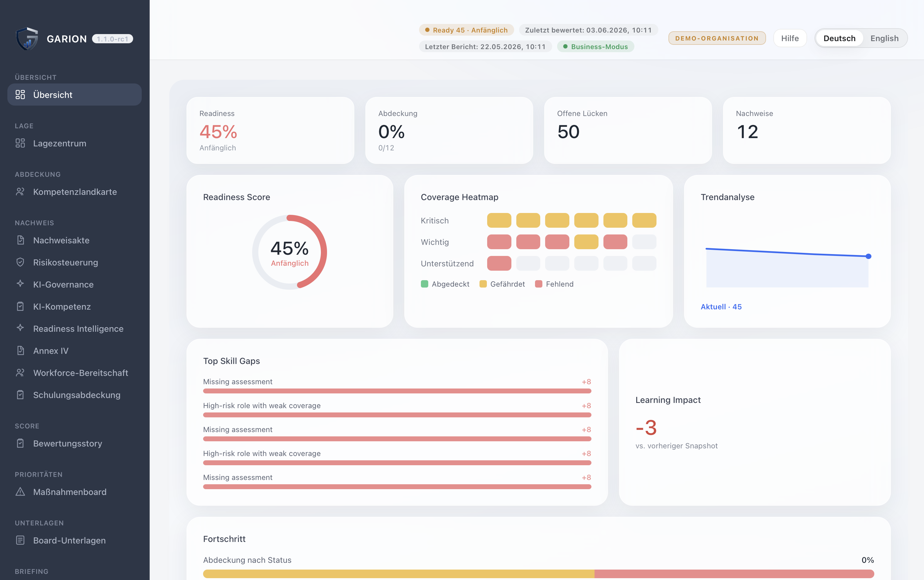Click the DEMO-ORGANISATION badge
Image resolution: width=924 pixels, height=580 pixels.
click(717, 38)
